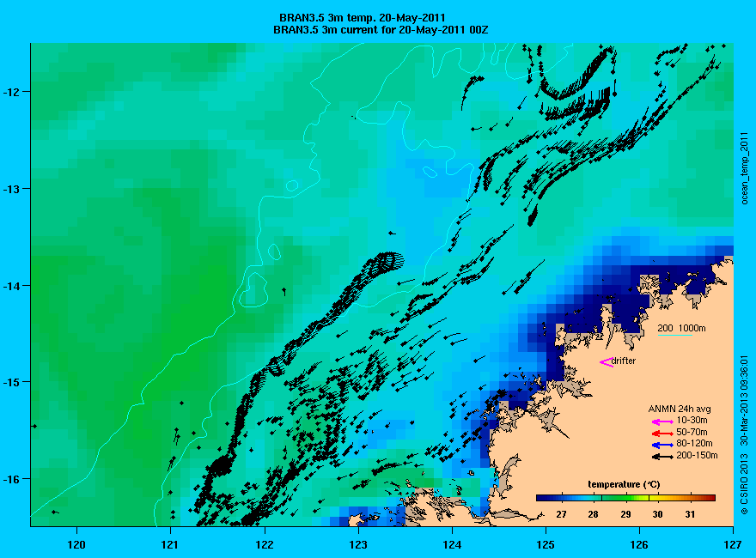This screenshot has width=756, height=558.
Task: Click the longitude axis label 122
Action: pyautogui.click(x=265, y=545)
